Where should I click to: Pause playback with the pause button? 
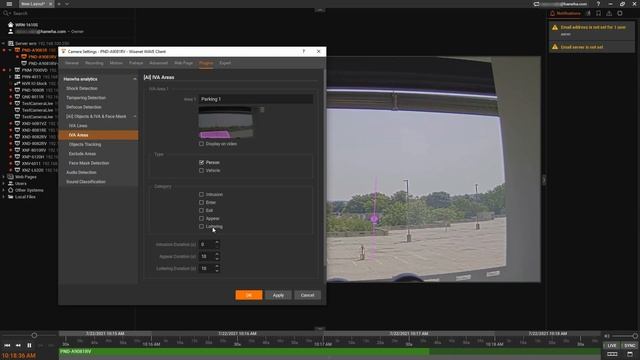click(29, 345)
